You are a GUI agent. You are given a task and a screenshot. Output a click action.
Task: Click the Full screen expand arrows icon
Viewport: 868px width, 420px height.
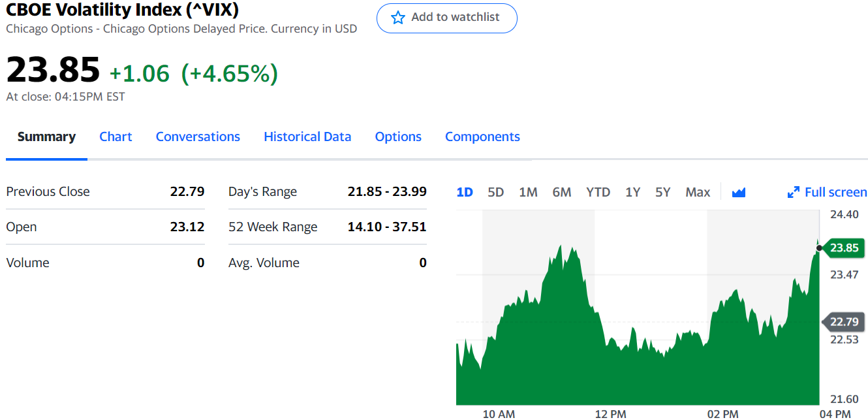pyautogui.click(x=794, y=192)
